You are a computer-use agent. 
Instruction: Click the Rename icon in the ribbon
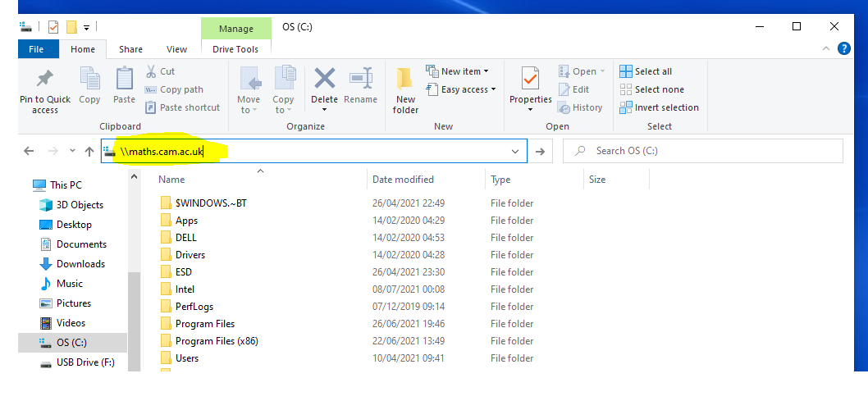tap(360, 80)
